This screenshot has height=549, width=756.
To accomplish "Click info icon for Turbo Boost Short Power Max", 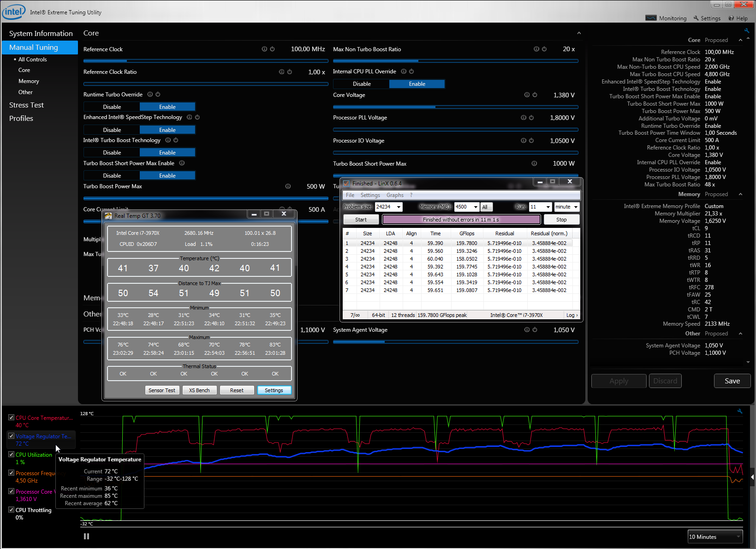I will tap(534, 163).
